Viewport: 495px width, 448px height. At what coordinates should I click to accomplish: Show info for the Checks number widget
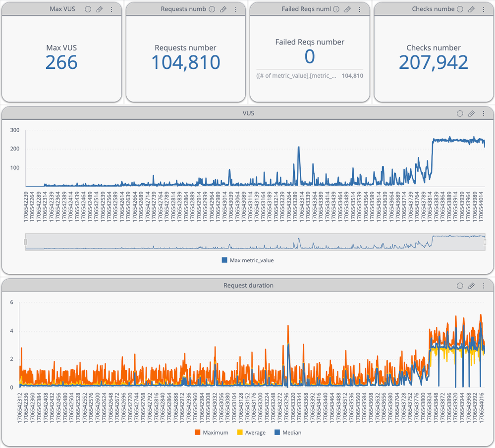pyautogui.click(x=459, y=9)
